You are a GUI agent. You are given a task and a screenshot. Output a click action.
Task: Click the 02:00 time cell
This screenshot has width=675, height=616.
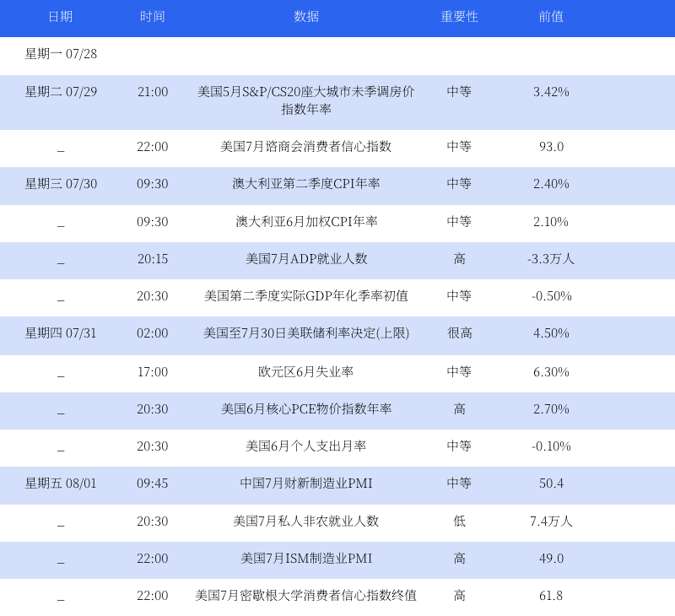pos(153,333)
